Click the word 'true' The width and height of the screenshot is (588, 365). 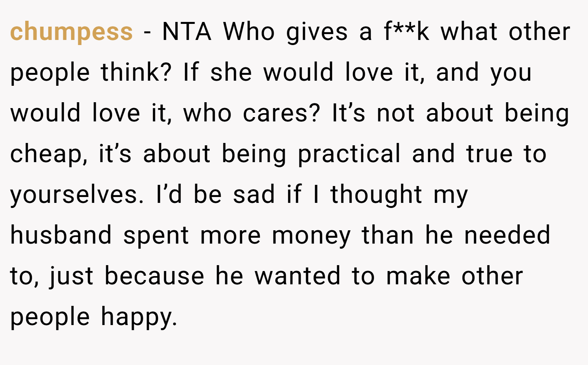pos(489,154)
